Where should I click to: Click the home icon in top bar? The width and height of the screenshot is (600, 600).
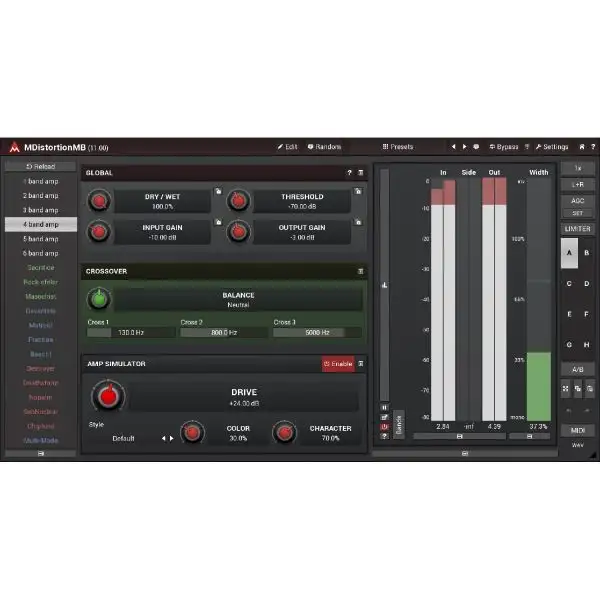point(581,146)
